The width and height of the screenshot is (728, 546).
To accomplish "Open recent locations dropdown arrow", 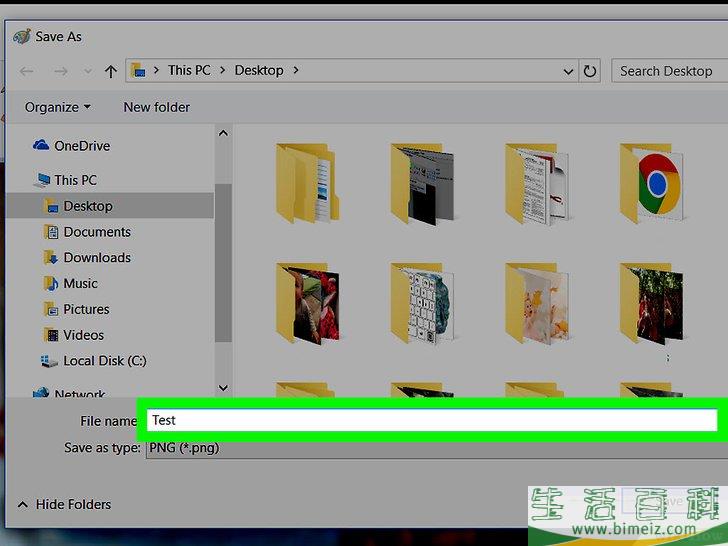I will coord(88,72).
